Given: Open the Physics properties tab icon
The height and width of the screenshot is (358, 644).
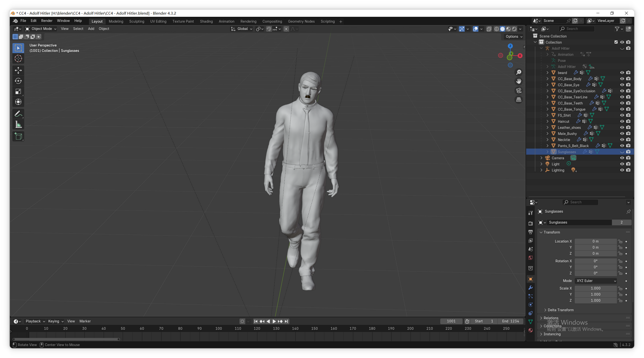Looking at the screenshot, I should tap(531, 305).
